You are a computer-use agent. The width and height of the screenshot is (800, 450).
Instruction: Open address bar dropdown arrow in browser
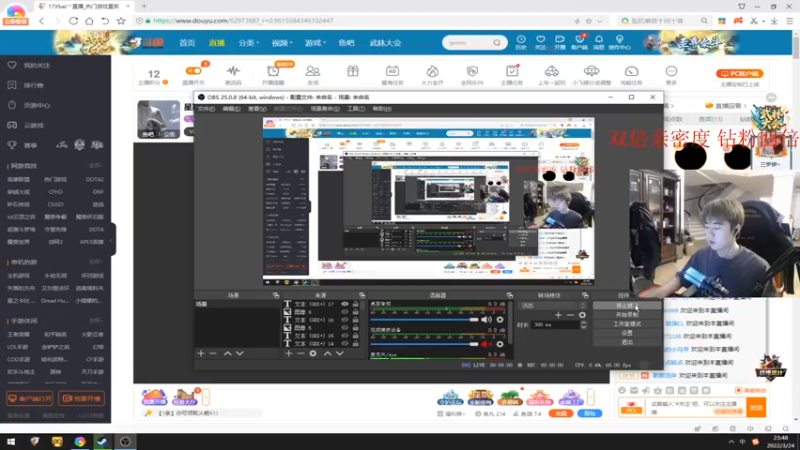(x=599, y=21)
